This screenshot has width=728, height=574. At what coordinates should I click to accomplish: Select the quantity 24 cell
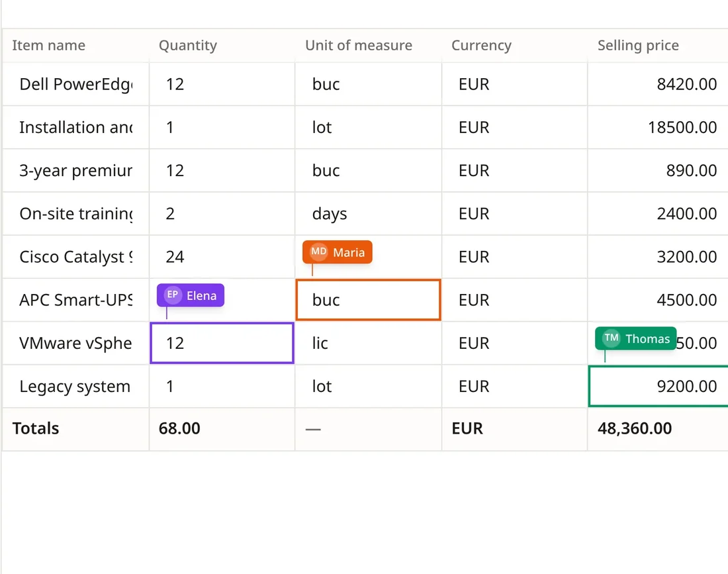(222, 257)
